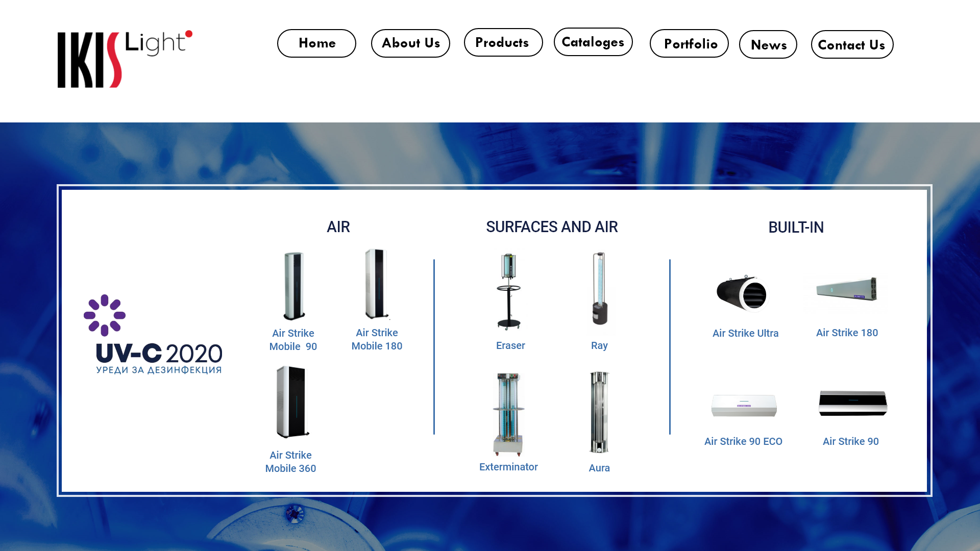The height and width of the screenshot is (551, 980).
Task: Select the Air Strike Mobile 360 product image
Action: [292, 402]
